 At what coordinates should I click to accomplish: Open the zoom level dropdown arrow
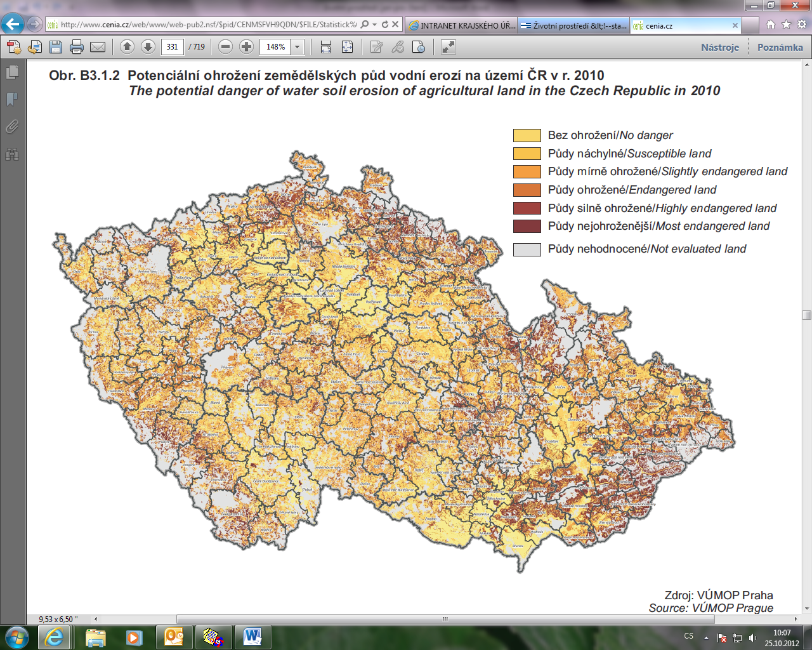[x=297, y=47]
